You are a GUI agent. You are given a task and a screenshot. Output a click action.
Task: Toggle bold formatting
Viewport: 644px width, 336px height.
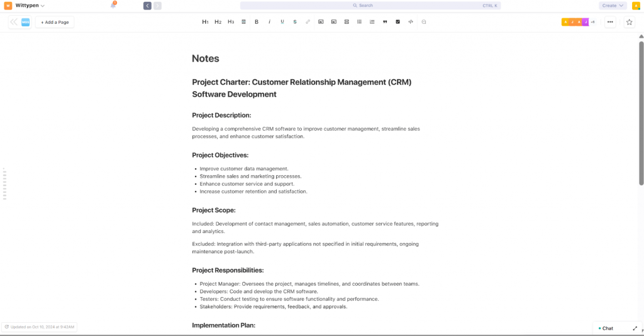coord(257,22)
